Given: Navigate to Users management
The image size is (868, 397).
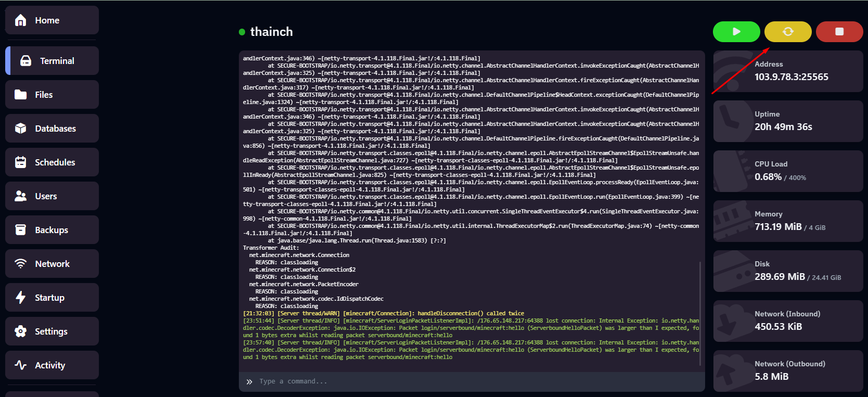Looking at the screenshot, I should click(52, 196).
